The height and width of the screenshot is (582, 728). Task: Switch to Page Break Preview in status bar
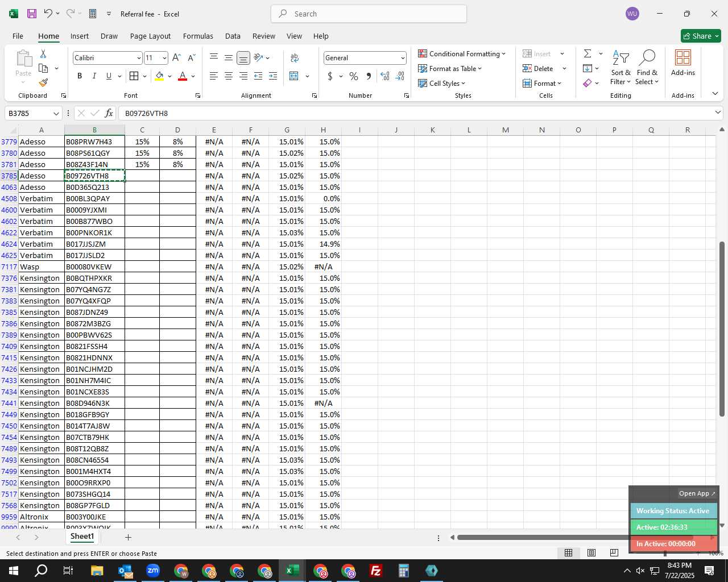pyautogui.click(x=614, y=552)
